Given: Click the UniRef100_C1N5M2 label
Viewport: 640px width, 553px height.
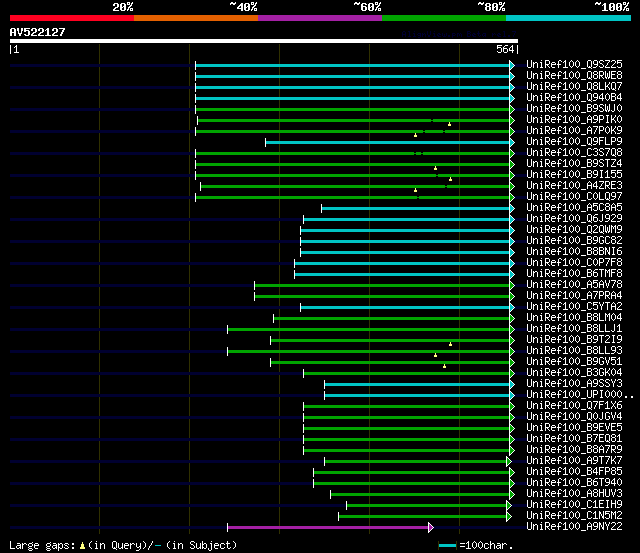Looking at the screenshot, I should (574, 516).
